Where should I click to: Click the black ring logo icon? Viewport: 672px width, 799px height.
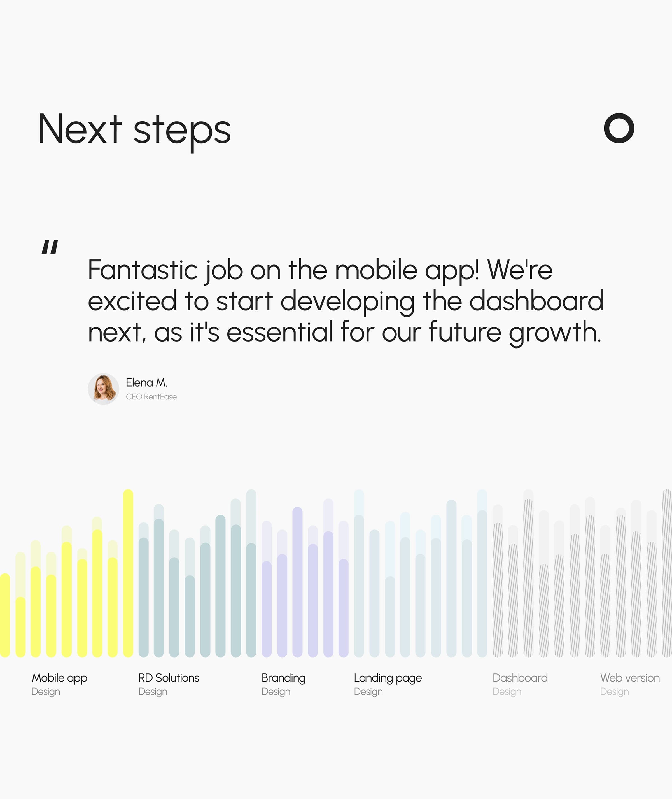pyautogui.click(x=619, y=128)
